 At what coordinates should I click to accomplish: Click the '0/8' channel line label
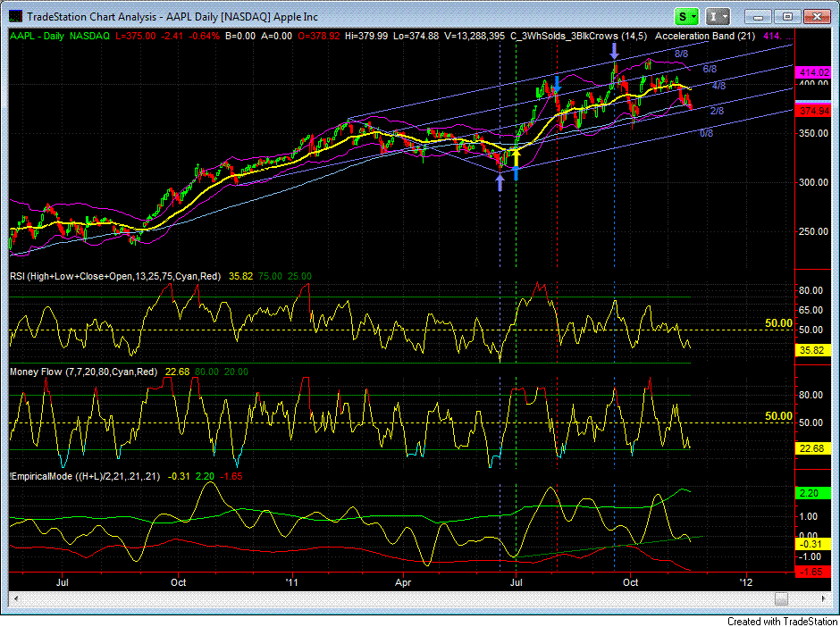coord(707,133)
